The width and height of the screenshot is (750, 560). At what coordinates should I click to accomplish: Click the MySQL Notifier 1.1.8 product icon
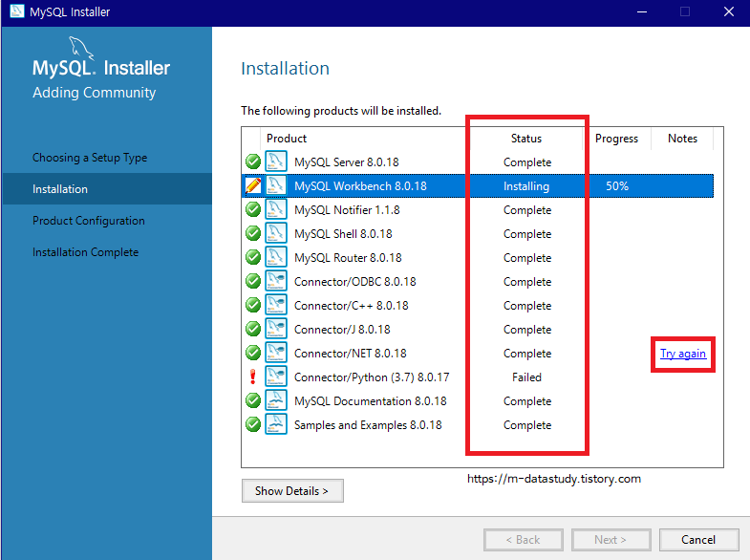pyautogui.click(x=276, y=209)
